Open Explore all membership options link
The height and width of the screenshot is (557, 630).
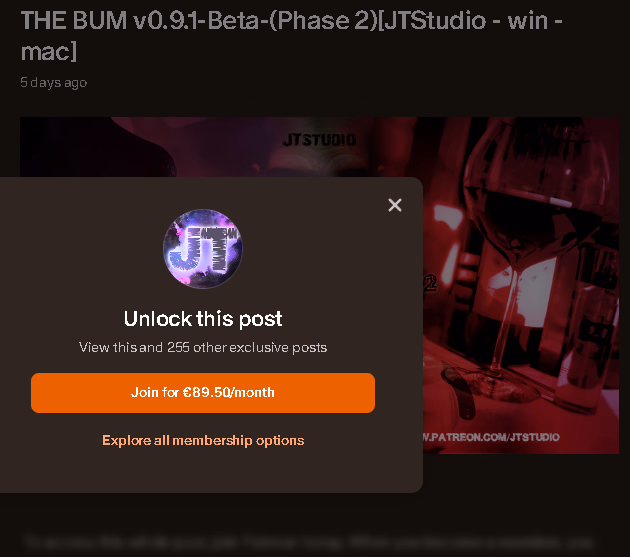[x=203, y=440]
